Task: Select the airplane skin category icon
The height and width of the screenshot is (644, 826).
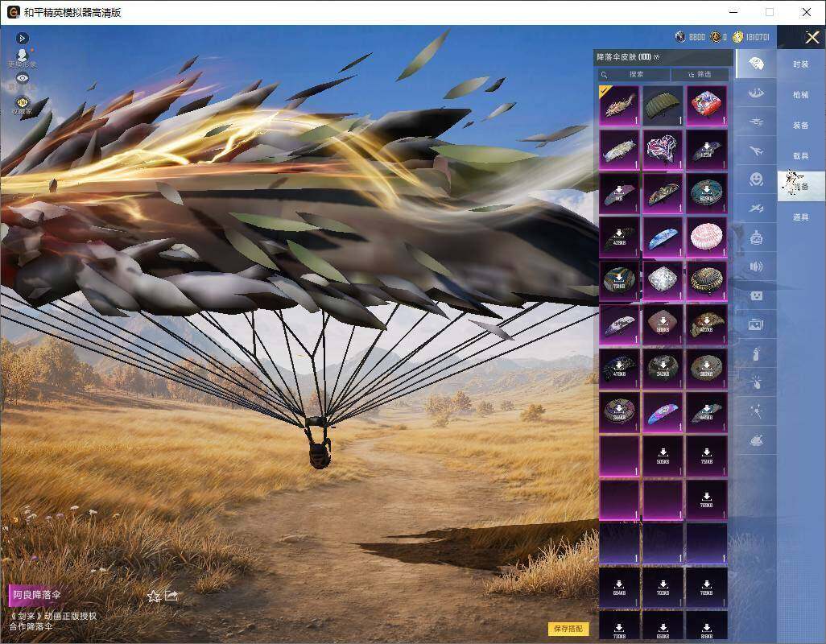Action: tap(756, 151)
